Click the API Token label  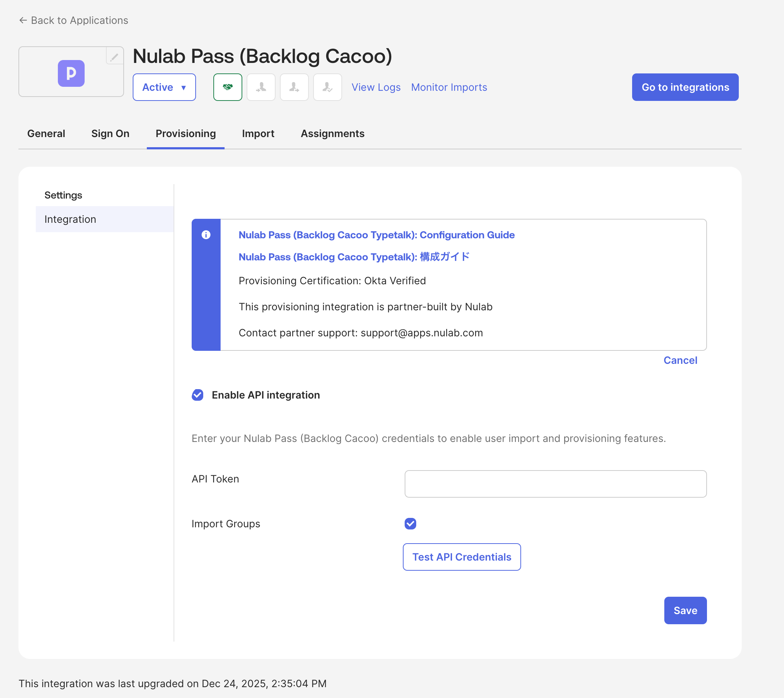coord(215,479)
